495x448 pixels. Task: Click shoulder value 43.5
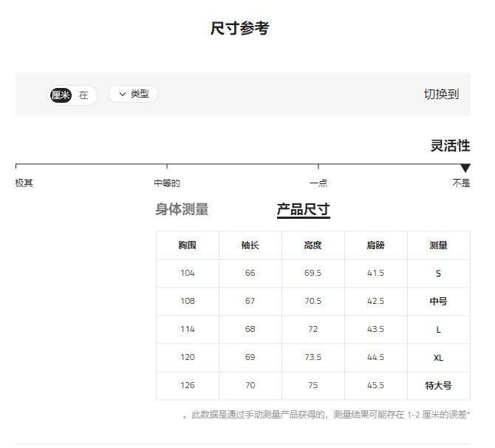375,329
